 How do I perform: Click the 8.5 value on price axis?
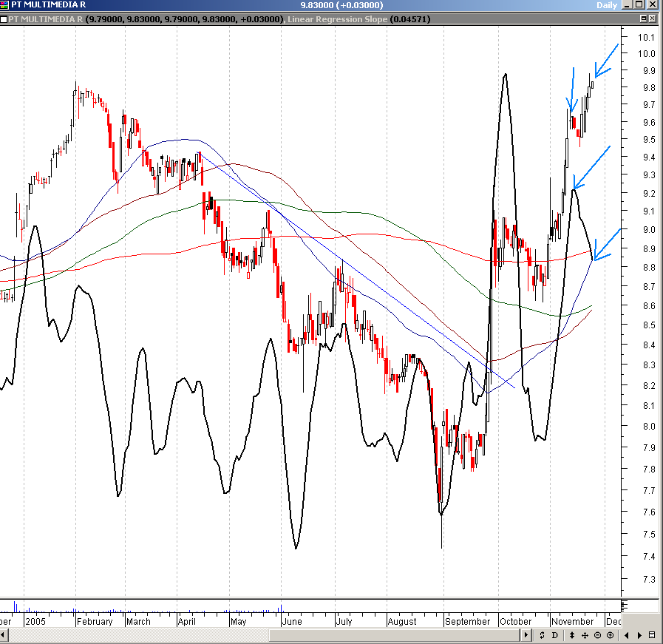tap(649, 325)
